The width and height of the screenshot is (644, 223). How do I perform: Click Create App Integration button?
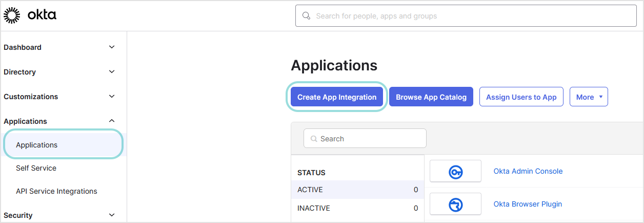pos(337,97)
